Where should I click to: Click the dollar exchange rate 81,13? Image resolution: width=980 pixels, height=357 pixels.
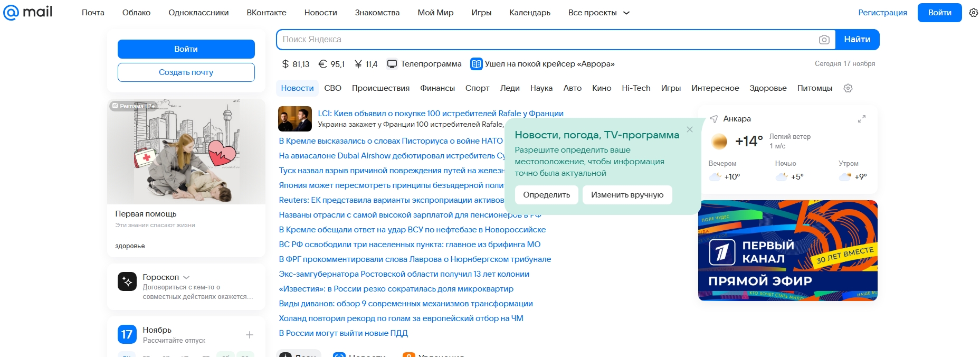tap(296, 64)
